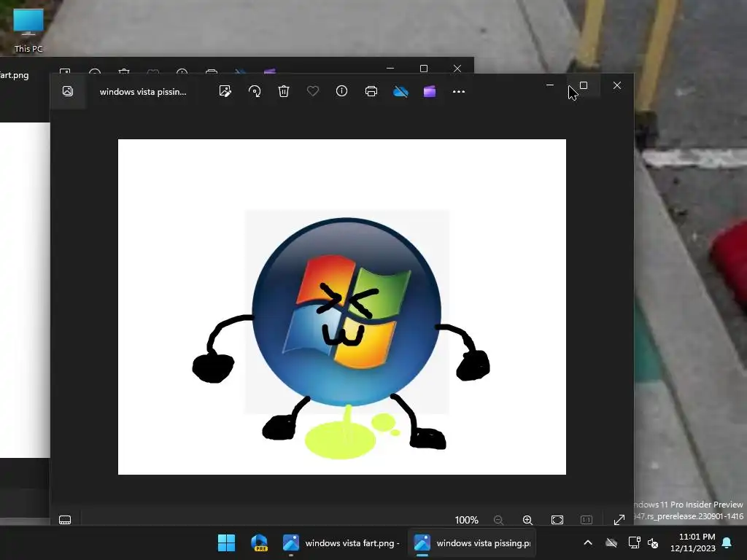Click the actual size 1:1 icon
The height and width of the screenshot is (560, 747).
pos(587,520)
